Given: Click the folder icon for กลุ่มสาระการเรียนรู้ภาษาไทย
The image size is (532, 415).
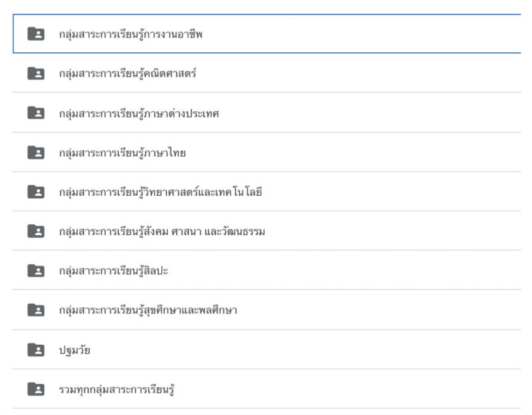Looking at the screenshot, I should (36, 152).
